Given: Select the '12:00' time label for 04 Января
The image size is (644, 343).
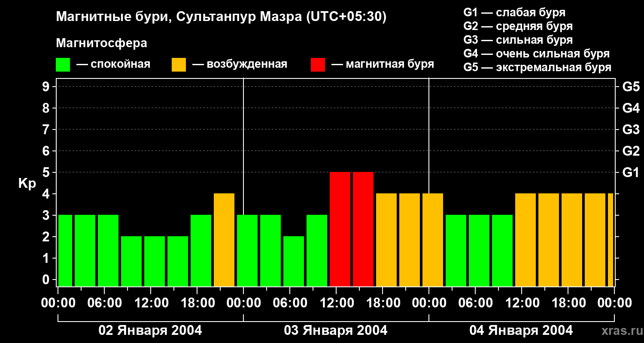Looking at the screenshot, I should tap(522, 303).
